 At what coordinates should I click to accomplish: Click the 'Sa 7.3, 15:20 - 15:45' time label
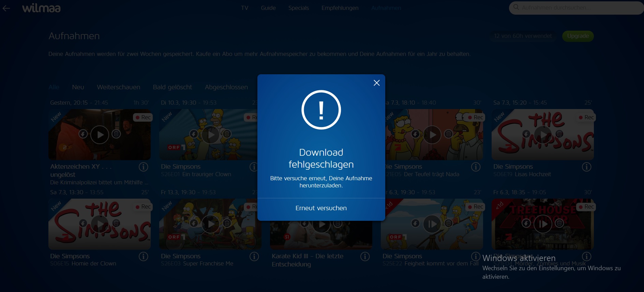520,103
